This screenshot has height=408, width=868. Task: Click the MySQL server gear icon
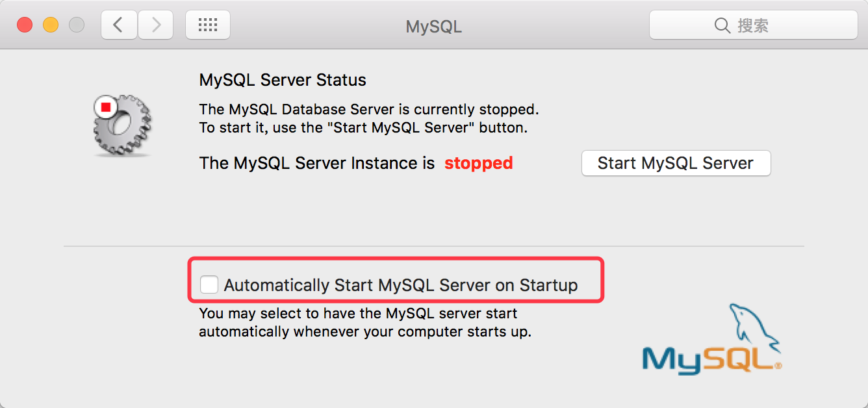coord(123,127)
